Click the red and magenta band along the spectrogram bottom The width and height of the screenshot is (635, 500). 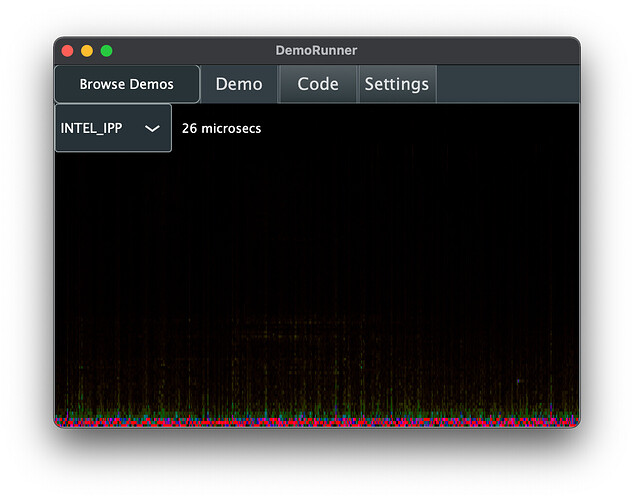pos(317,422)
